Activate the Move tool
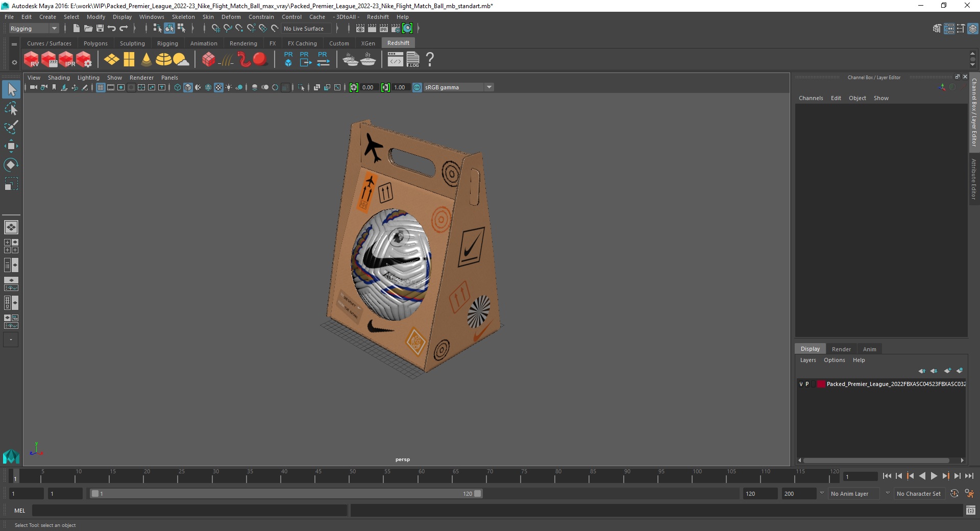Image resolution: width=980 pixels, height=531 pixels. pyautogui.click(x=11, y=146)
